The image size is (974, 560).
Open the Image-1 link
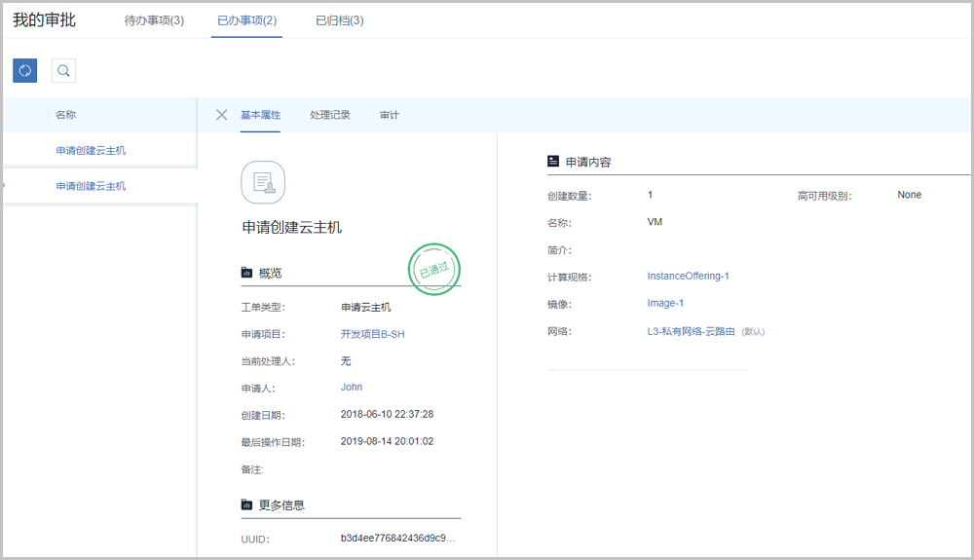click(x=665, y=304)
